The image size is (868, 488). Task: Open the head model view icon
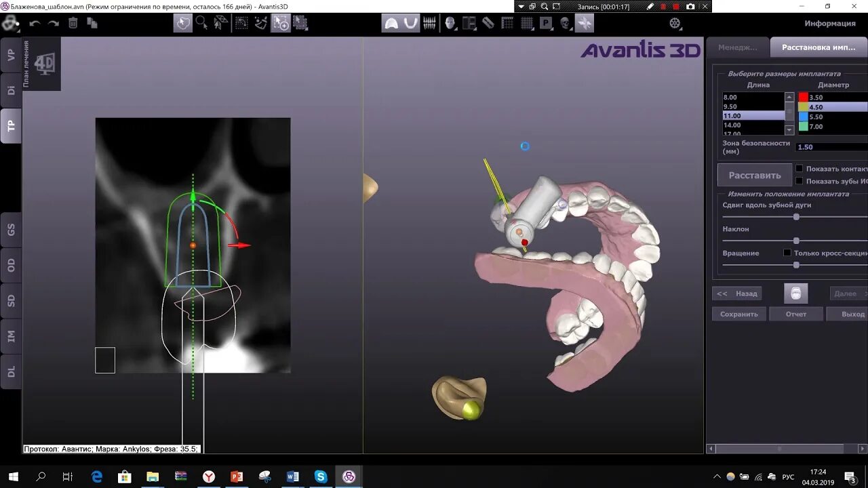tap(450, 23)
